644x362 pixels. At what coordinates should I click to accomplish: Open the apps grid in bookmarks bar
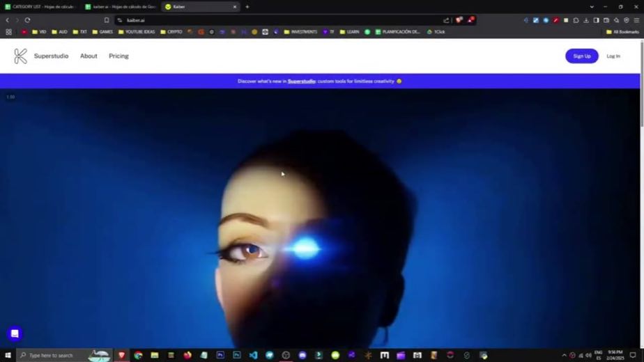[x=8, y=32]
